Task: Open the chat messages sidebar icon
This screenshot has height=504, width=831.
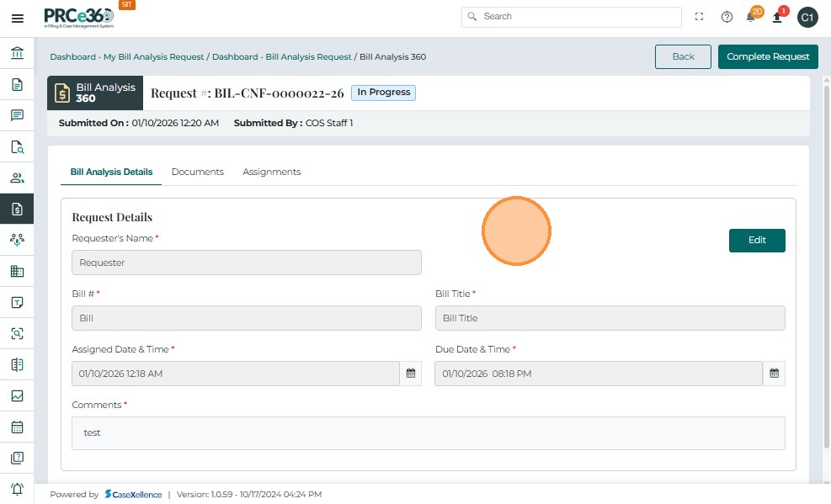Action: [17, 115]
